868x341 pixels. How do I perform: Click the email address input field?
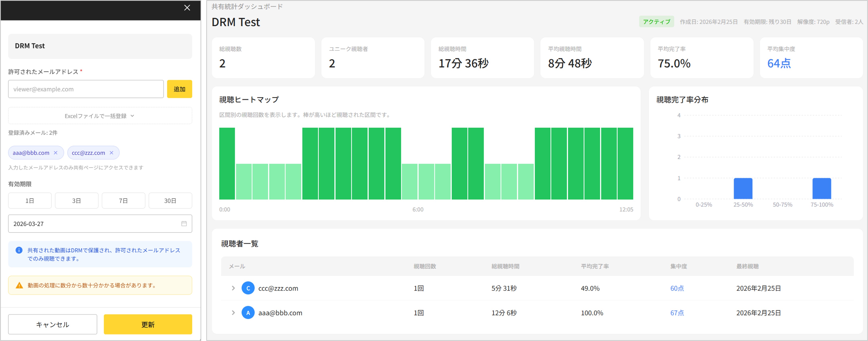point(86,89)
